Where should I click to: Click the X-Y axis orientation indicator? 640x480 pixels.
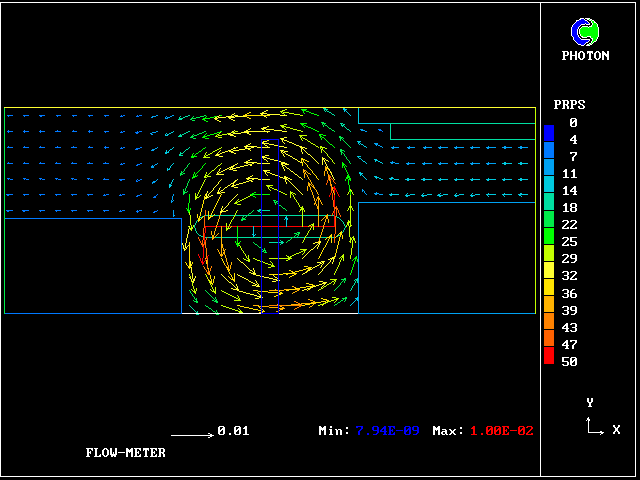(x=594, y=425)
